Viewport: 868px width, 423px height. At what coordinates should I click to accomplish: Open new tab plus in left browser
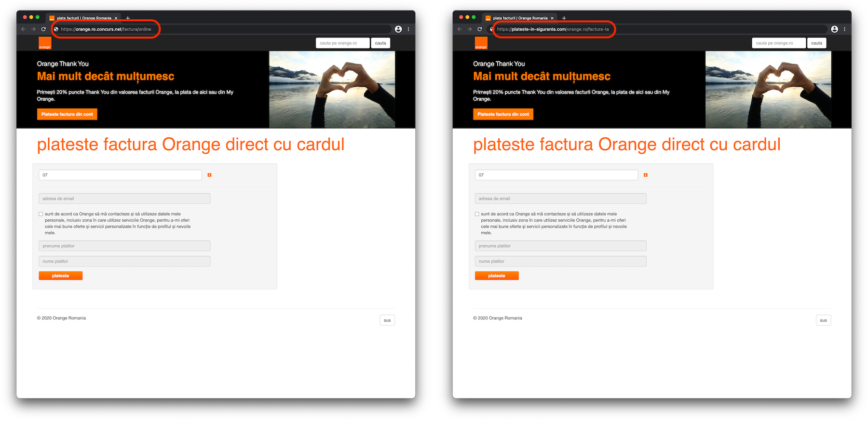click(128, 18)
